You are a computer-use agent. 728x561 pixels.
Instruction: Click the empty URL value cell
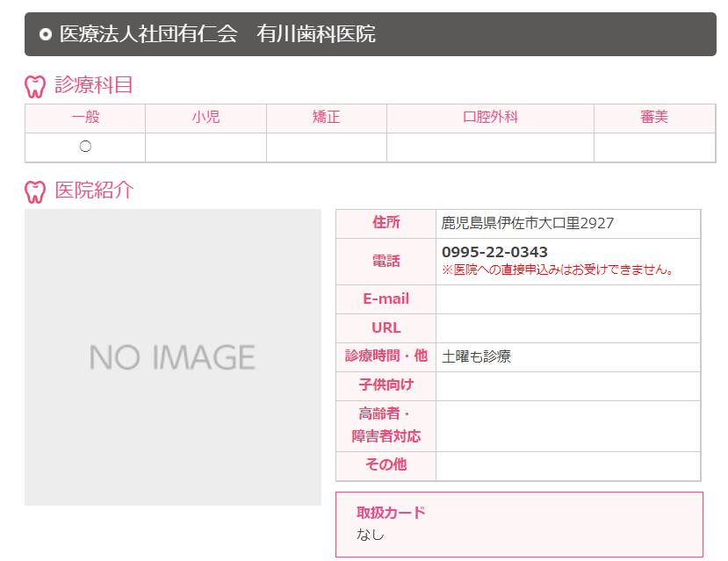pos(568,328)
